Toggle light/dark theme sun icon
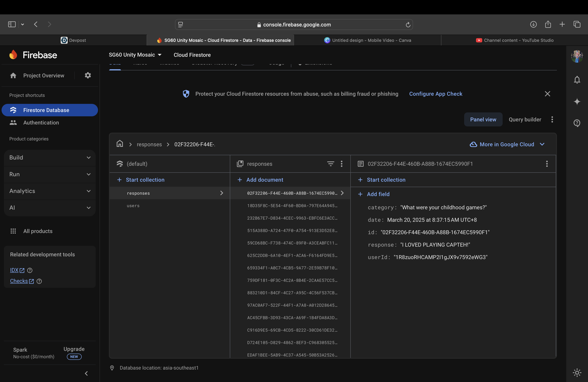 tap(577, 372)
